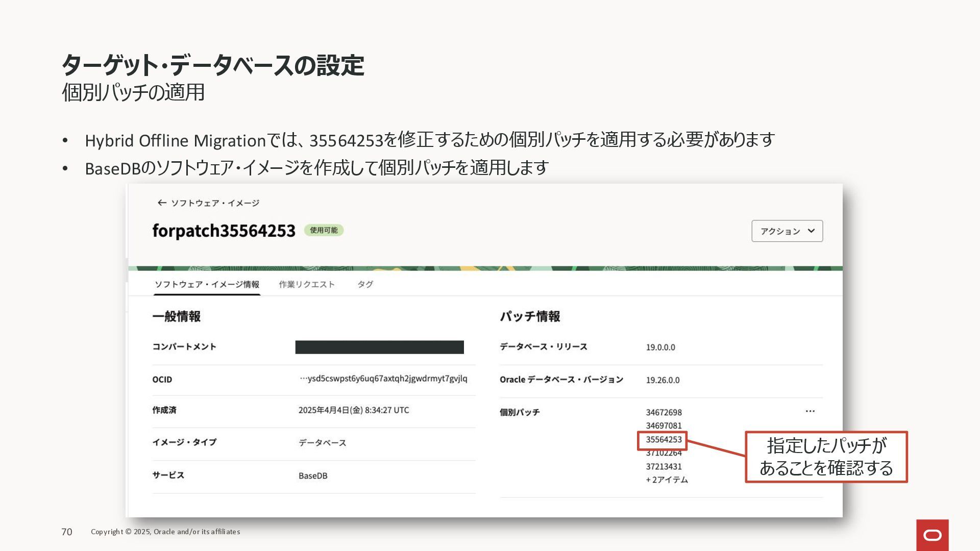
Task: Click the パッチ情報 section heading
Action: 530,316
